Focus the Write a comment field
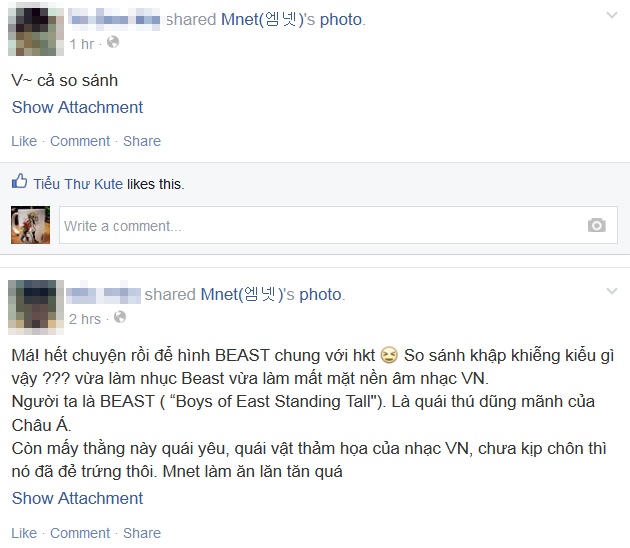 [x=338, y=225]
